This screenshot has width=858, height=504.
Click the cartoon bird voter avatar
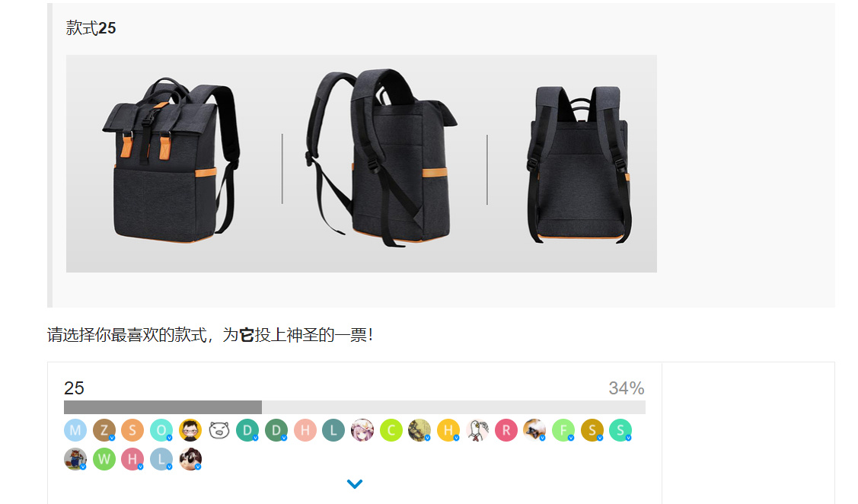point(477,430)
